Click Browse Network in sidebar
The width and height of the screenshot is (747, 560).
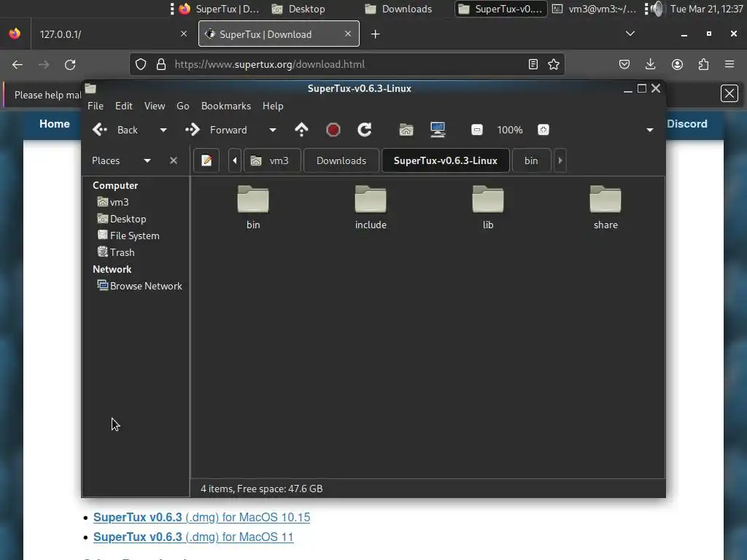(x=140, y=286)
